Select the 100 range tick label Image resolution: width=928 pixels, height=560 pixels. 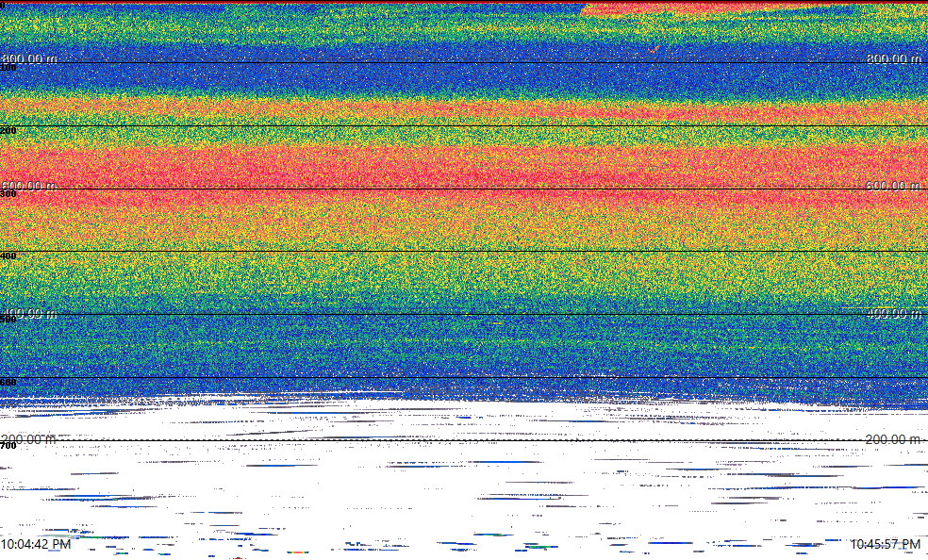click(8, 68)
